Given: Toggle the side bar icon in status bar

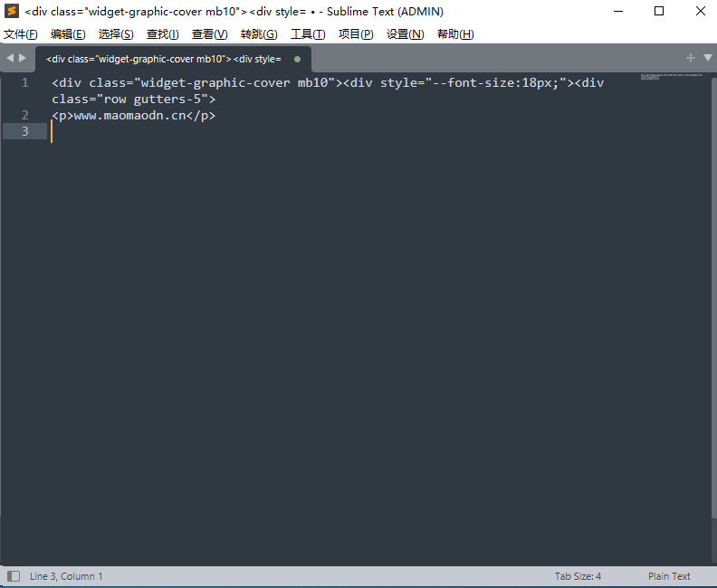Looking at the screenshot, I should (x=14, y=576).
